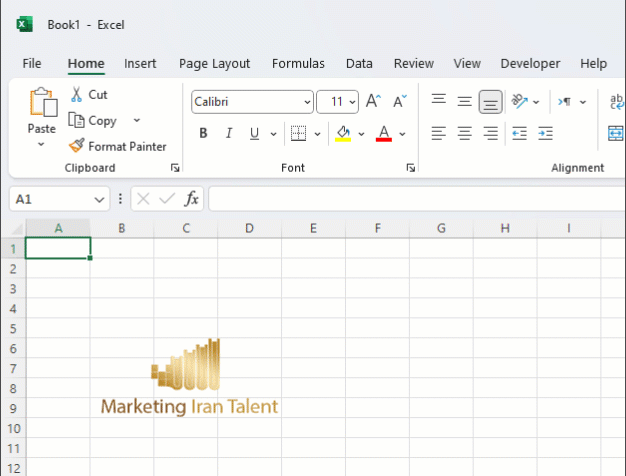
Task: Open Name Box A1 dropdown
Action: (x=99, y=199)
